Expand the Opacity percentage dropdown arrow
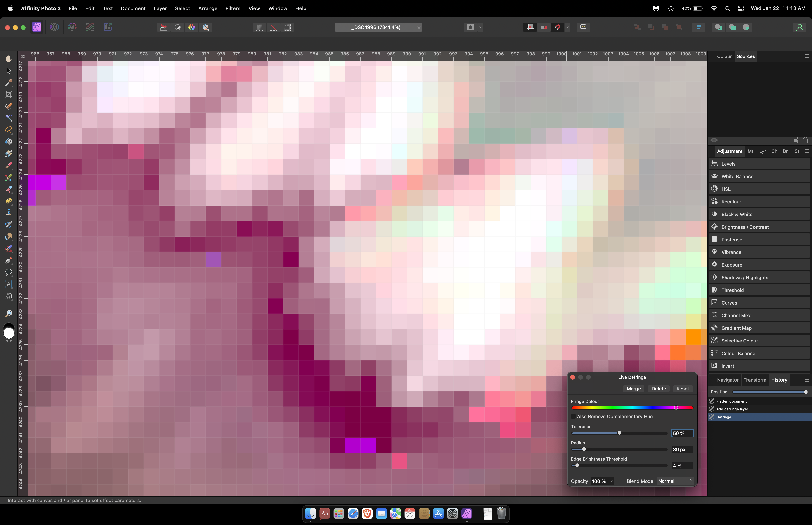 click(612, 481)
